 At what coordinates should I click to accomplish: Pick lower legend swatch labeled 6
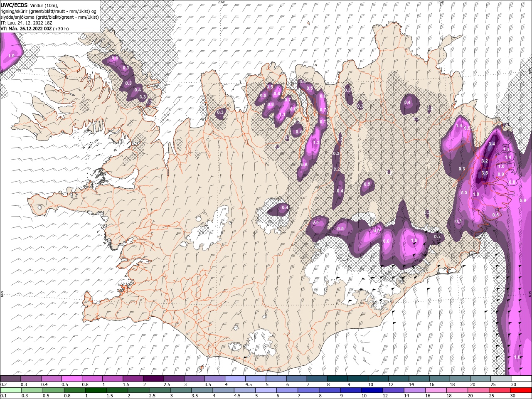[x=287, y=390]
